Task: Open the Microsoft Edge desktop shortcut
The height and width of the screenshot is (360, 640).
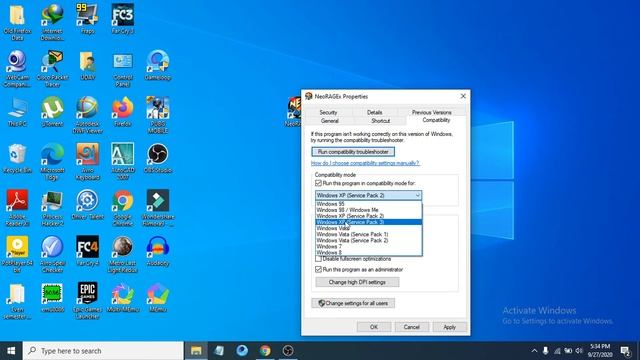Action: [52, 162]
